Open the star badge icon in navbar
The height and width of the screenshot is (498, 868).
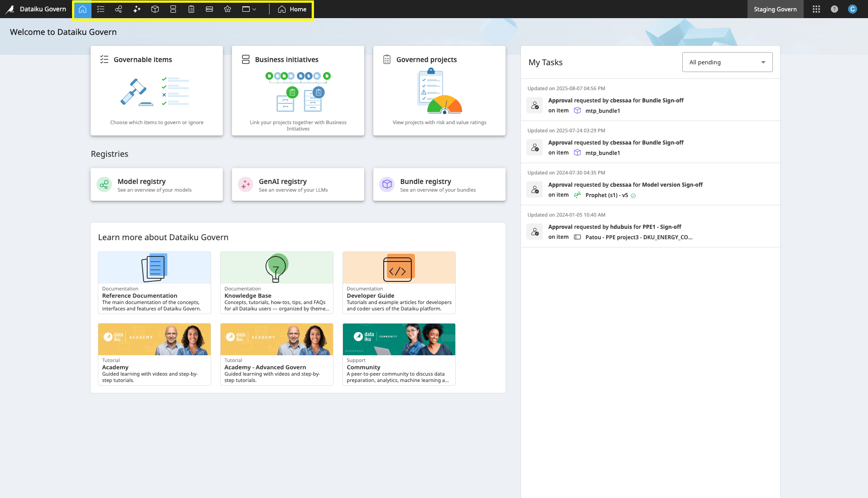(x=227, y=9)
